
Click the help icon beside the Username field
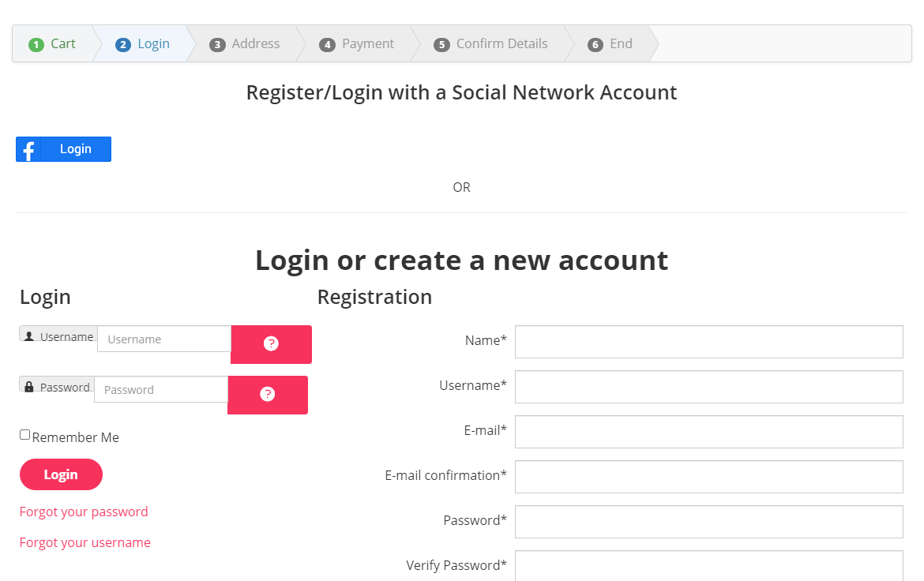click(271, 344)
